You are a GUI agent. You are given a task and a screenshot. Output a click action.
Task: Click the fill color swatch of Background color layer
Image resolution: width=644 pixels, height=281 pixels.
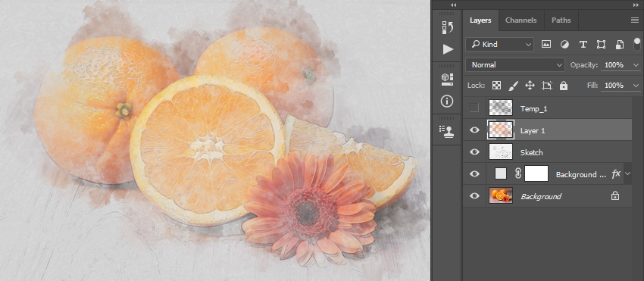coord(501,173)
